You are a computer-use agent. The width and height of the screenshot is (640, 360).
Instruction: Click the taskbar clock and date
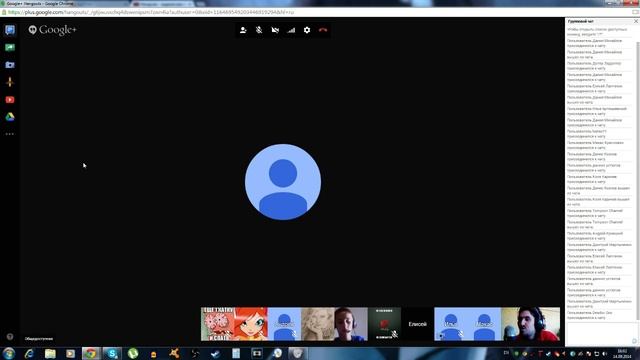pos(622,353)
